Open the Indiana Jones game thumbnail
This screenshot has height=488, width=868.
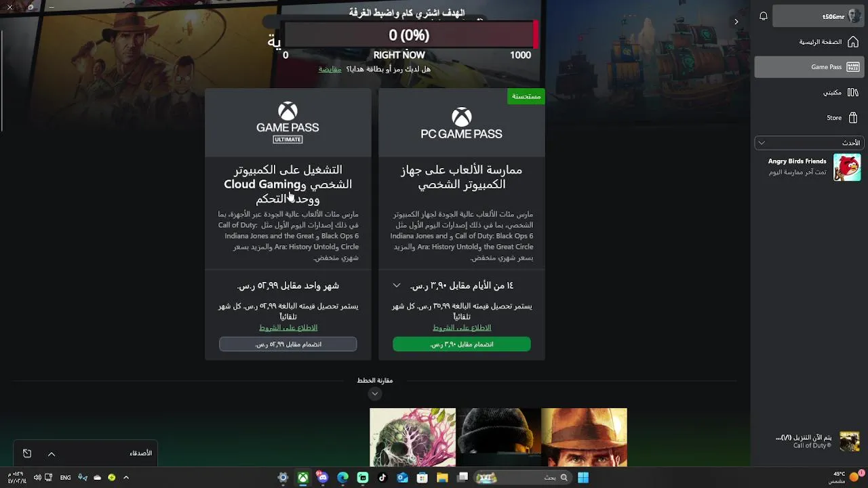coord(585,437)
